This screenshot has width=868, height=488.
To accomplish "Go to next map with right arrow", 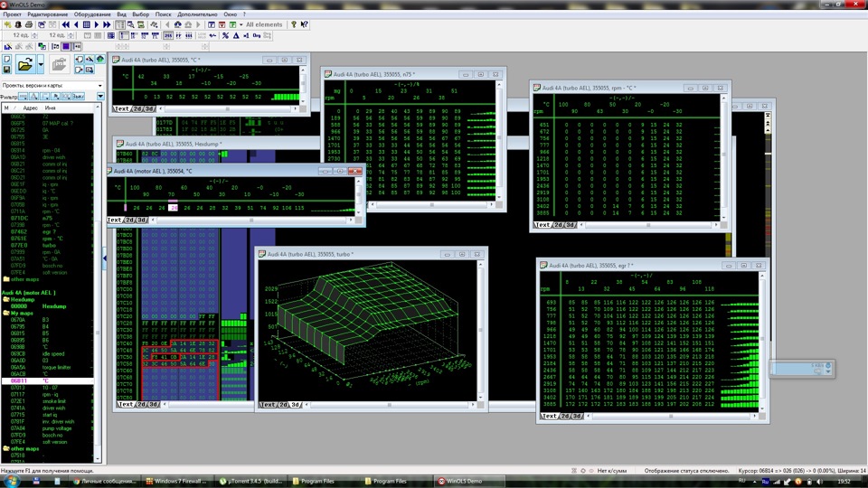I will [97, 24].
